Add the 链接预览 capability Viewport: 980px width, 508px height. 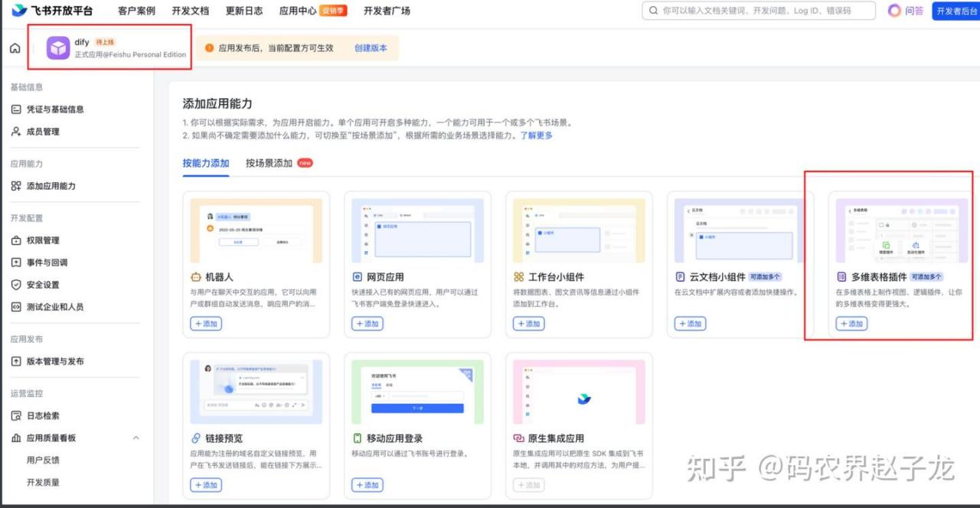coord(206,485)
